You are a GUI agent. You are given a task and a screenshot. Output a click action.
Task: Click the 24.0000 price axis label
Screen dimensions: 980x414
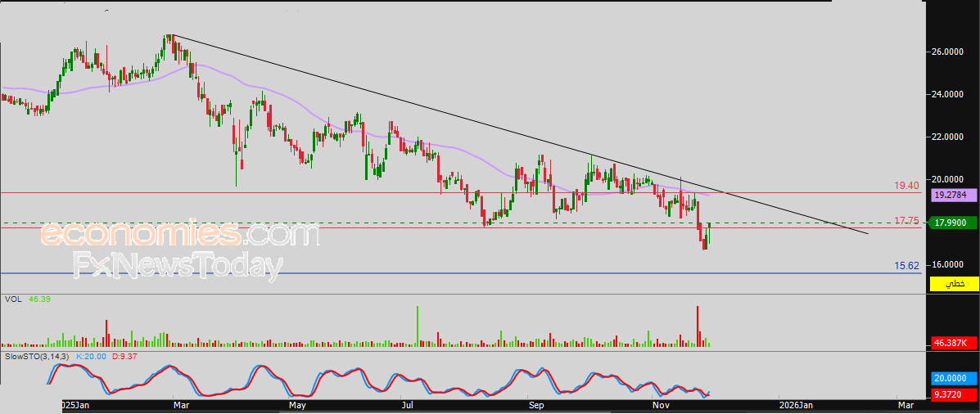click(x=949, y=94)
